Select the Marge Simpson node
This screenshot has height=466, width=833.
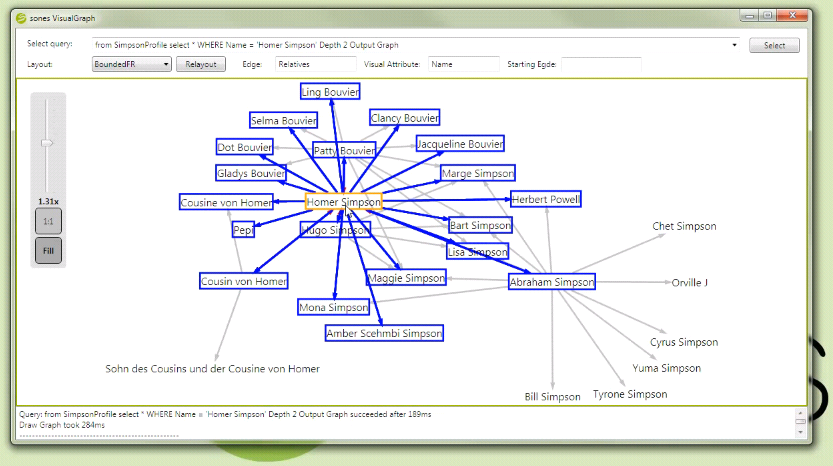point(478,173)
